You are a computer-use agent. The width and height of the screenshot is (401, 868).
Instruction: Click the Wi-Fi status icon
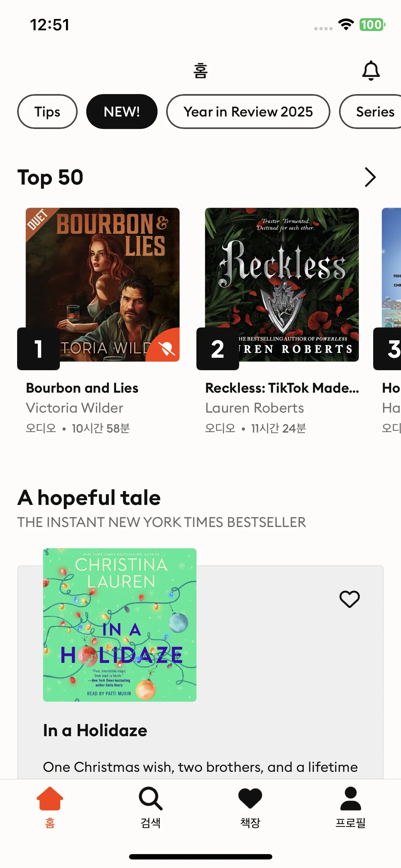tap(346, 25)
